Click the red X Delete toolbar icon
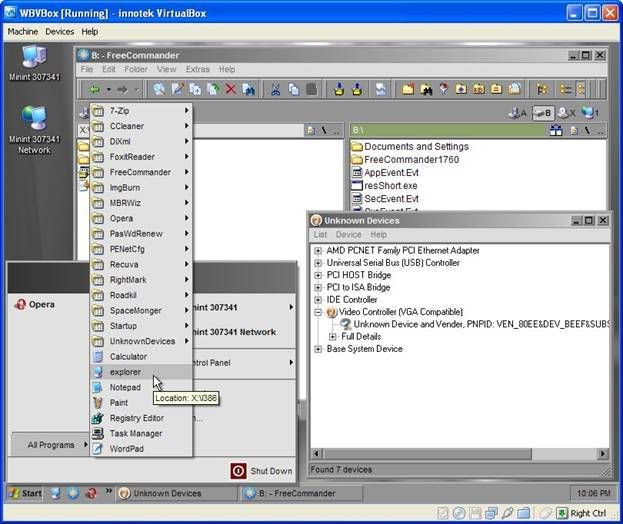This screenshot has width=623, height=524. pyautogui.click(x=231, y=89)
